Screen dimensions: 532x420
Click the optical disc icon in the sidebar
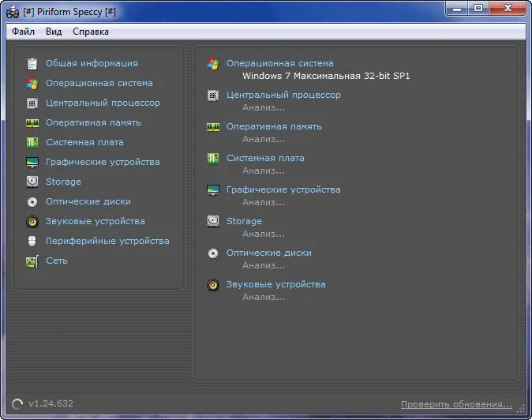coord(32,202)
